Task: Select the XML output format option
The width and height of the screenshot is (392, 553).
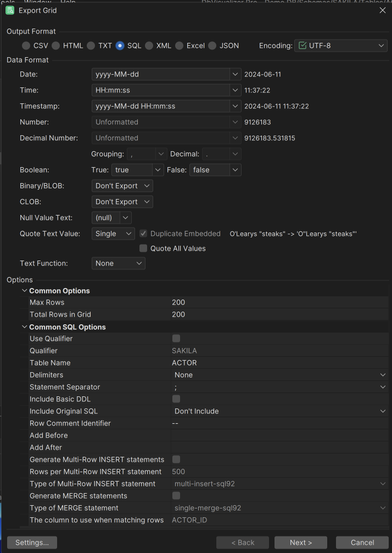Action: [x=149, y=46]
